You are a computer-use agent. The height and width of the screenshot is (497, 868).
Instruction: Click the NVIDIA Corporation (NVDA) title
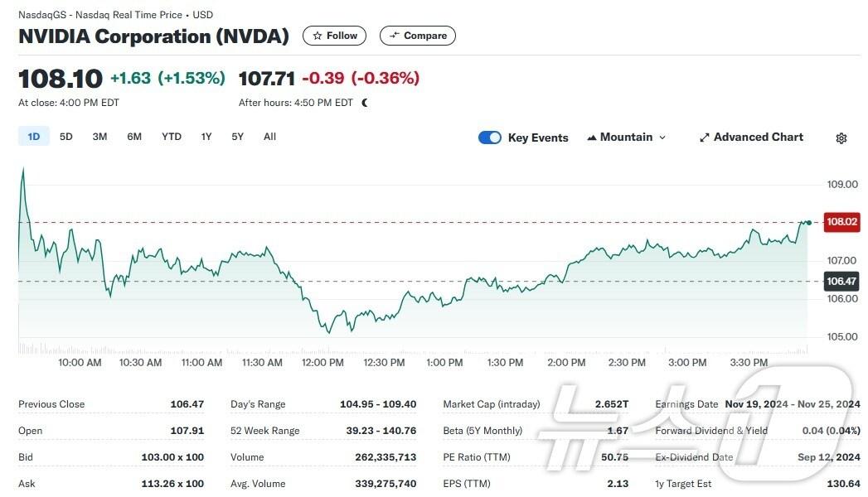154,36
